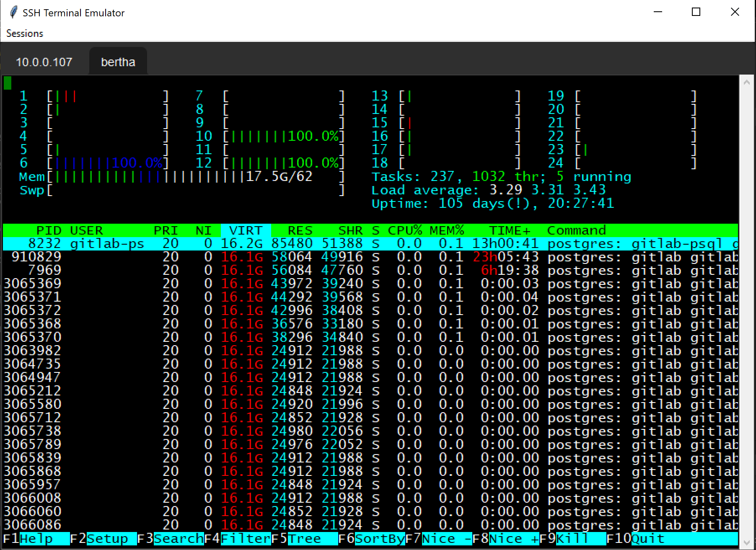
Task: Click the MEM% column header
Action: click(447, 230)
